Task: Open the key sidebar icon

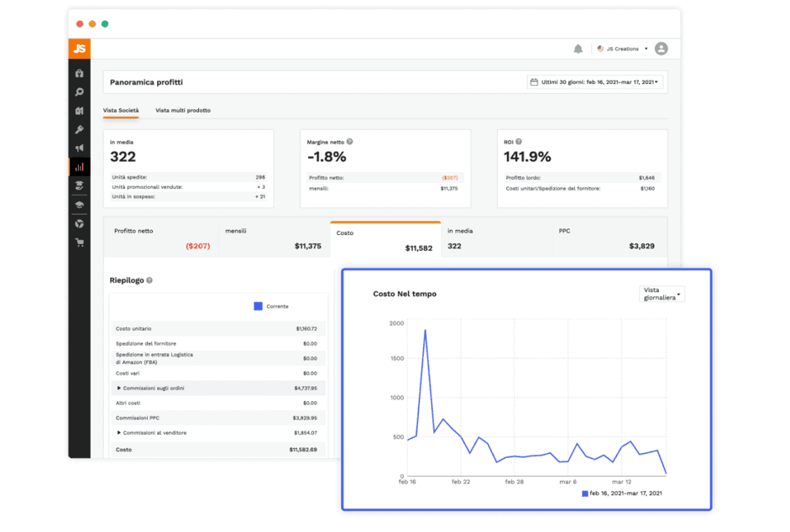Action: pos(79,129)
